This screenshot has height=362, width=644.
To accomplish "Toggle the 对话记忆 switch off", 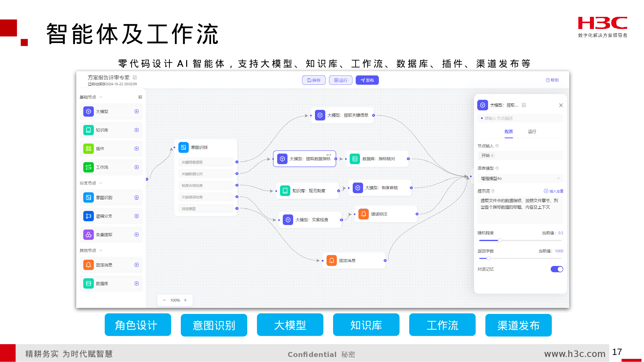I will point(557,269).
